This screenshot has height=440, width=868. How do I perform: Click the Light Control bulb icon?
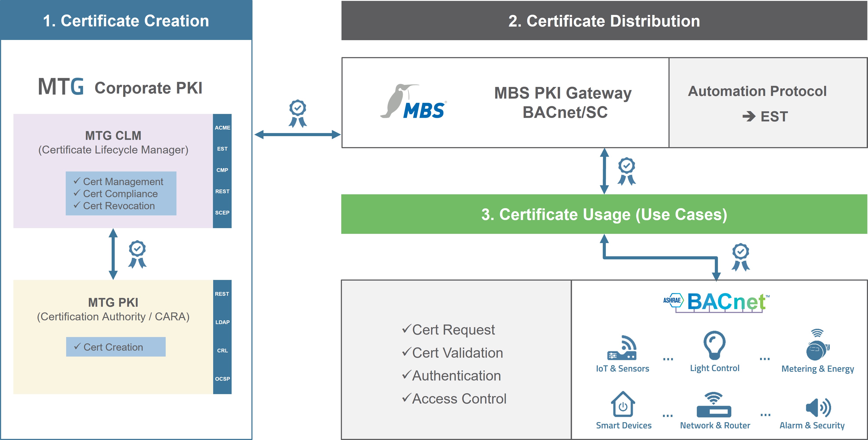click(x=714, y=345)
